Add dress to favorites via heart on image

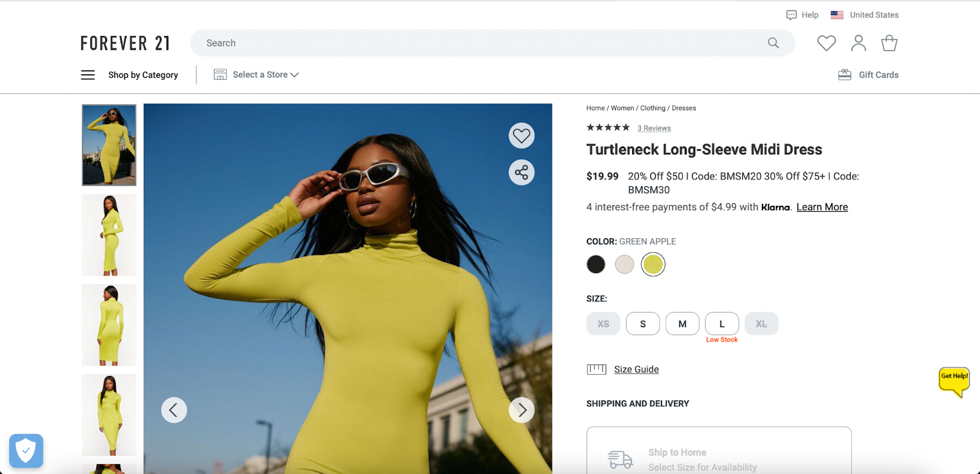click(x=522, y=135)
